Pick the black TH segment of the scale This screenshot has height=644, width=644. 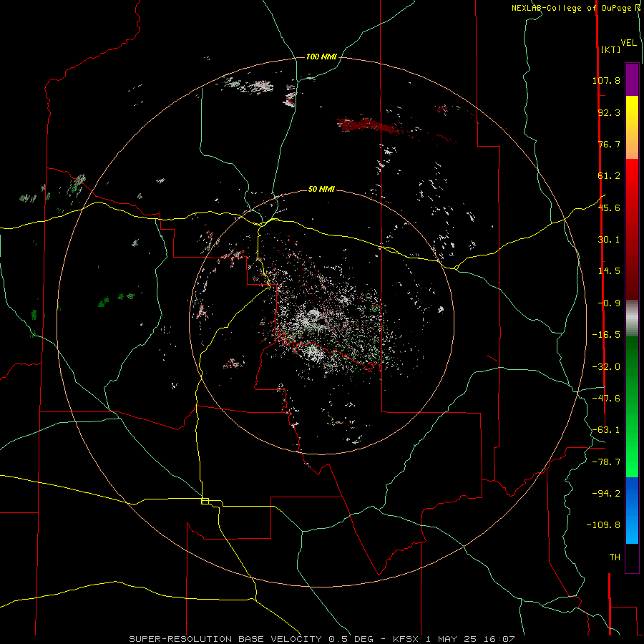tap(632, 558)
